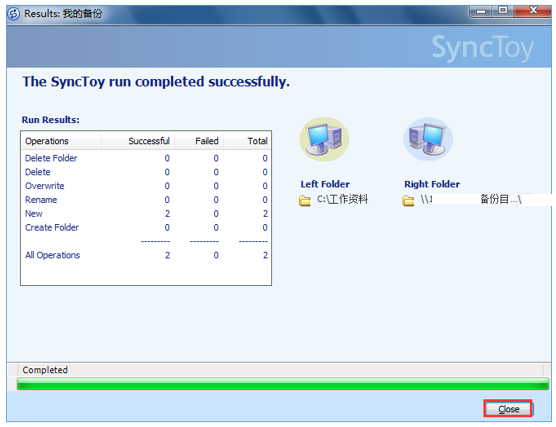Click the Completed status text

(45, 370)
